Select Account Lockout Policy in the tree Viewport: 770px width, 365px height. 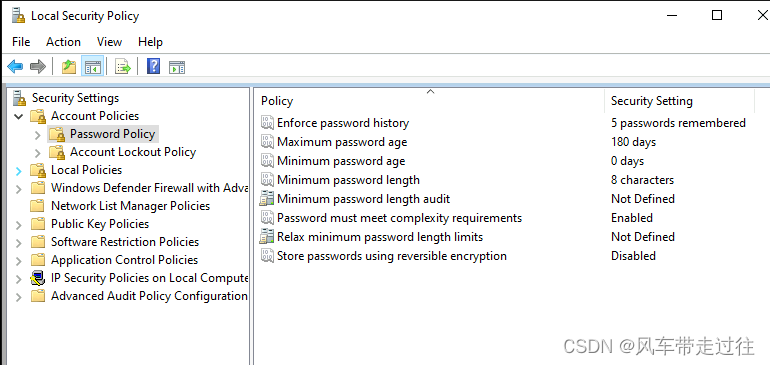click(x=133, y=152)
